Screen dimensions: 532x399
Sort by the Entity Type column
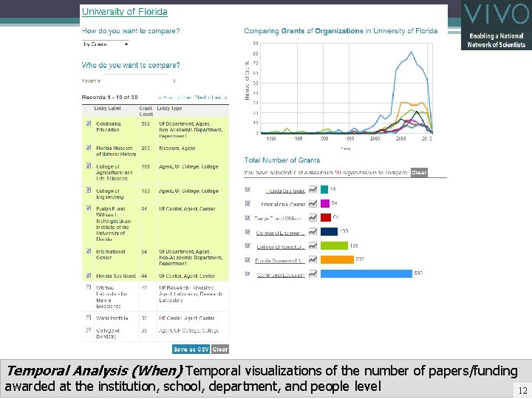click(x=169, y=108)
